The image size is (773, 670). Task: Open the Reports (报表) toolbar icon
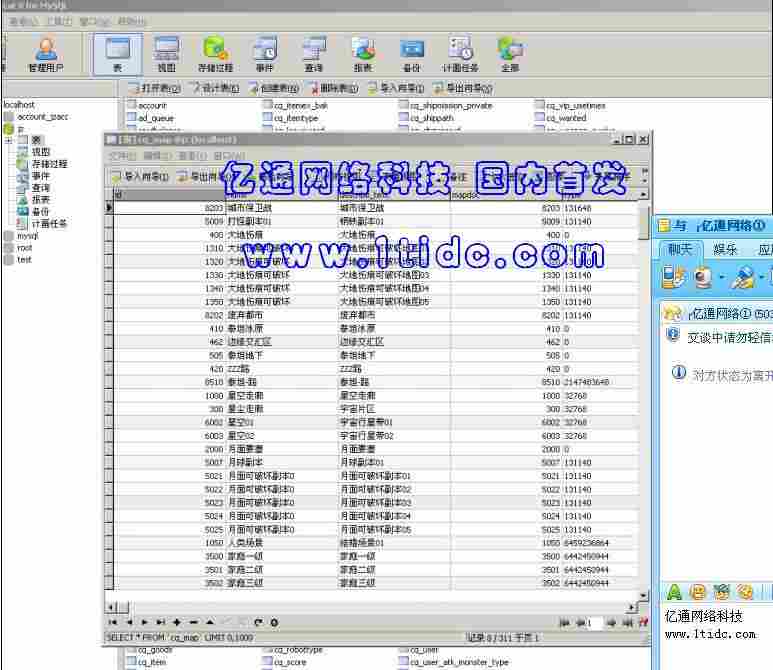point(362,54)
